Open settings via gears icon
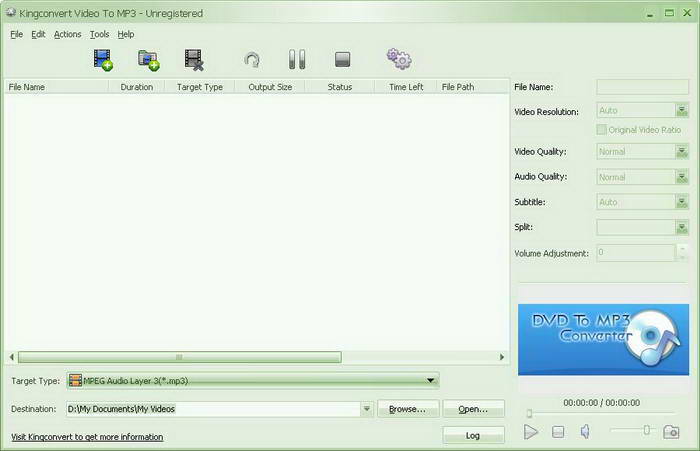This screenshot has width=700, height=451. pyautogui.click(x=399, y=59)
